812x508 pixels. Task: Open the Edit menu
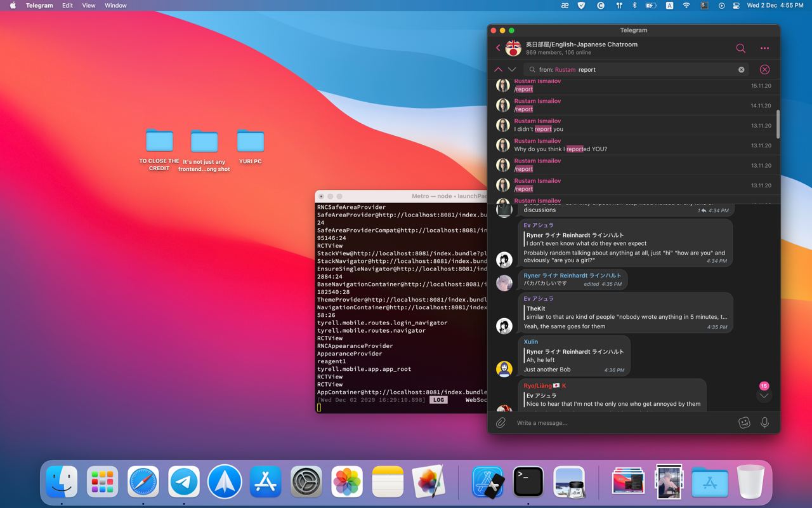pos(67,5)
